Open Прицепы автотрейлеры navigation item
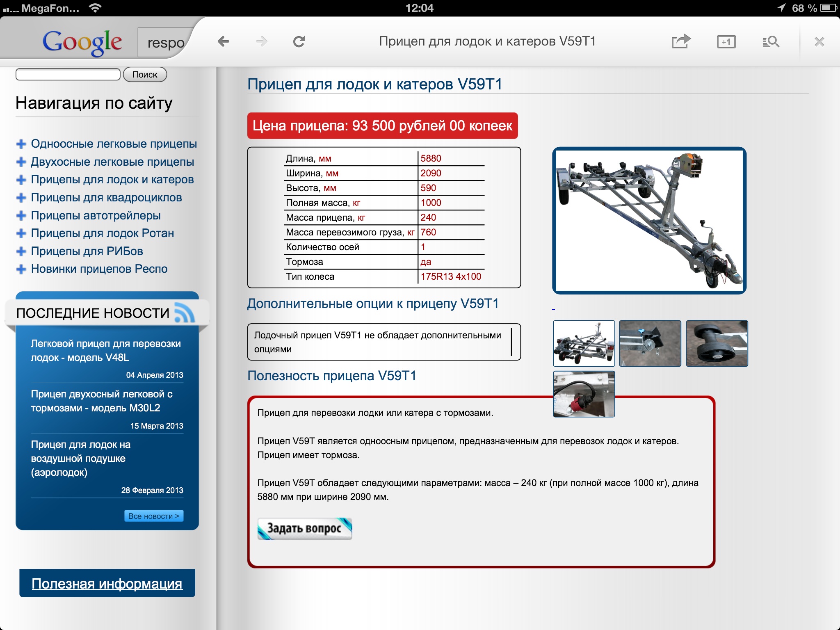The width and height of the screenshot is (840, 630). coord(96,216)
